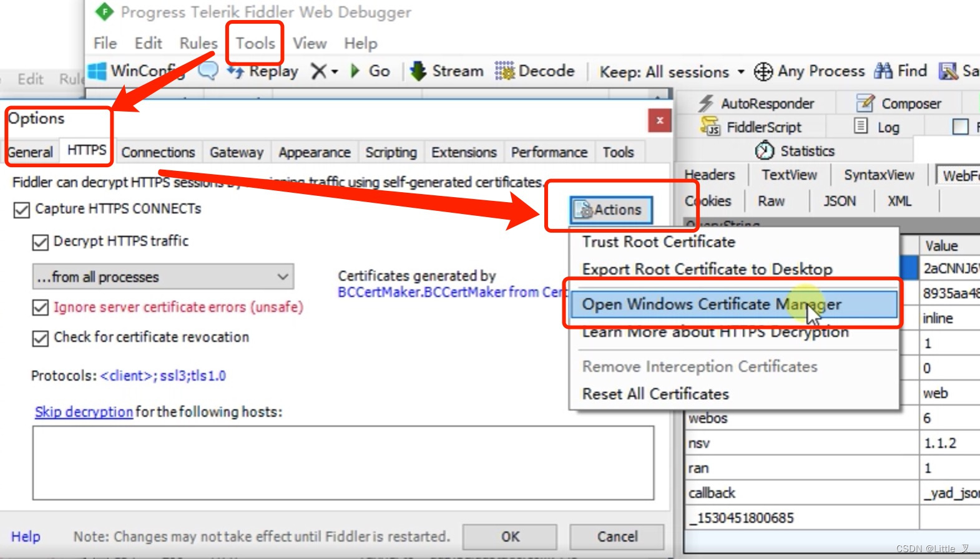This screenshot has width=980, height=559.
Task: Select Export Root Certificate to Desktop
Action: [734, 269]
